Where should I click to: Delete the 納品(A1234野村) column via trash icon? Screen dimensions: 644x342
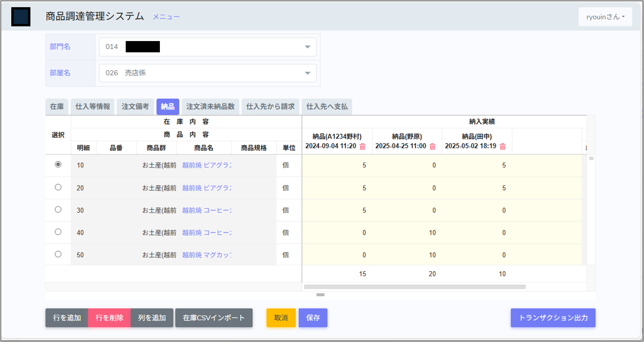click(362, 146)
